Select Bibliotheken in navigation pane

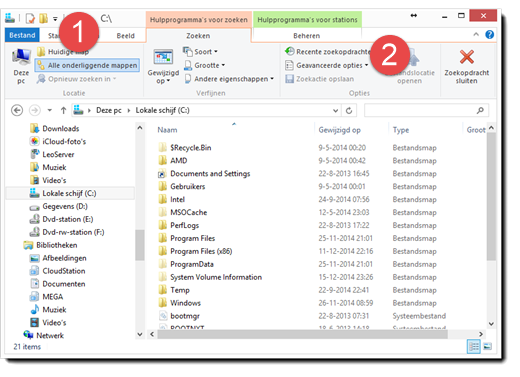[x=57, y=245]
